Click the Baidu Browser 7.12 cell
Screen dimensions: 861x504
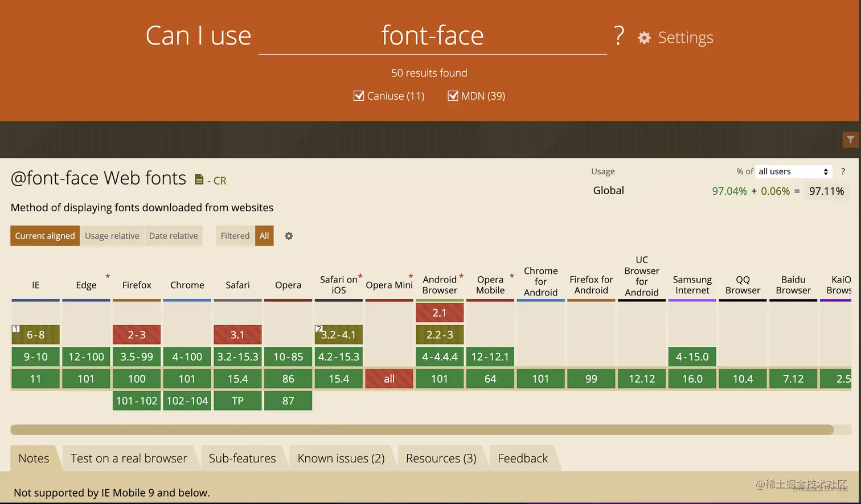click(x=793, y=379)
